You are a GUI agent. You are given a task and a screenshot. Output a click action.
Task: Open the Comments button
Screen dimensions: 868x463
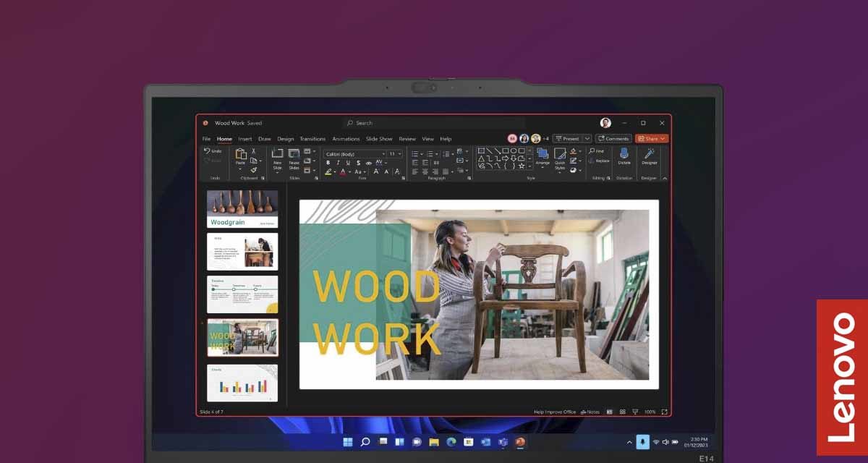tap(613, 139)
